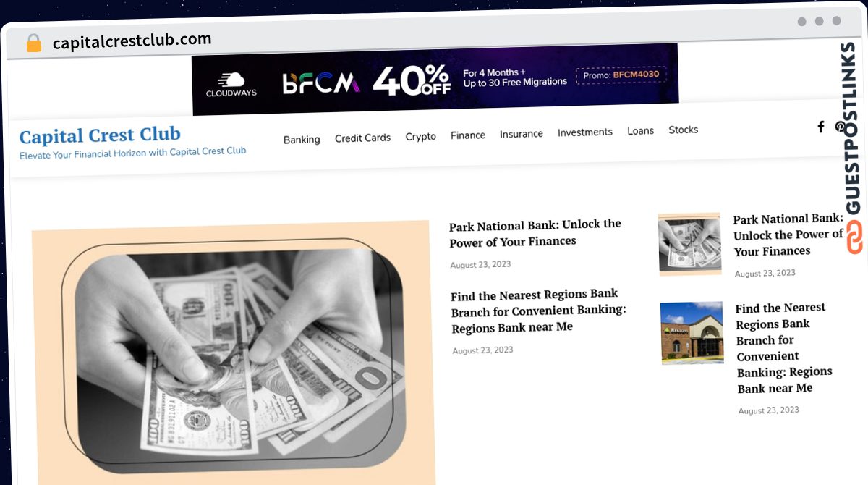Image resolution: width=868 pixels, height=485 pixels.
Task: Click the BFCM 40% off banner ad
Action: pos(435,78)
